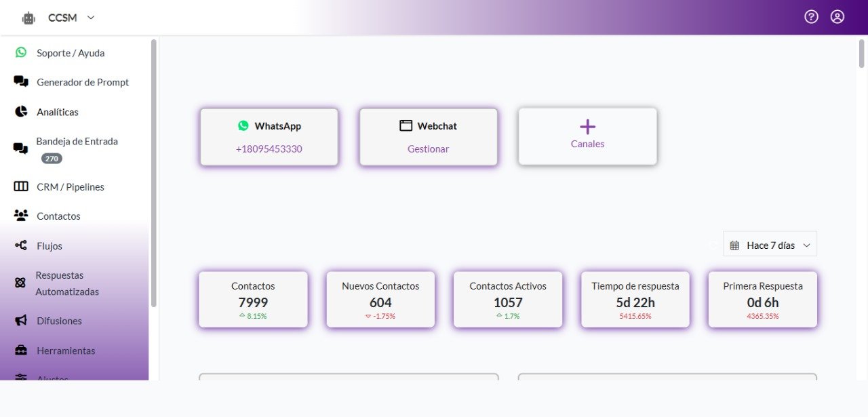Click the WhatsApp icon next to Soporte / Ayuda

tap(21, 52)
